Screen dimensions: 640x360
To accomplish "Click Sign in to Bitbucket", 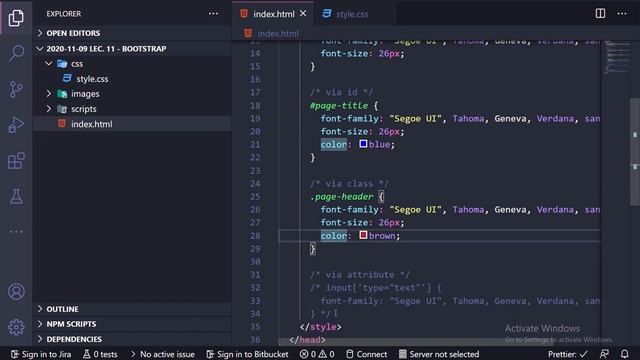I will 247,354.
